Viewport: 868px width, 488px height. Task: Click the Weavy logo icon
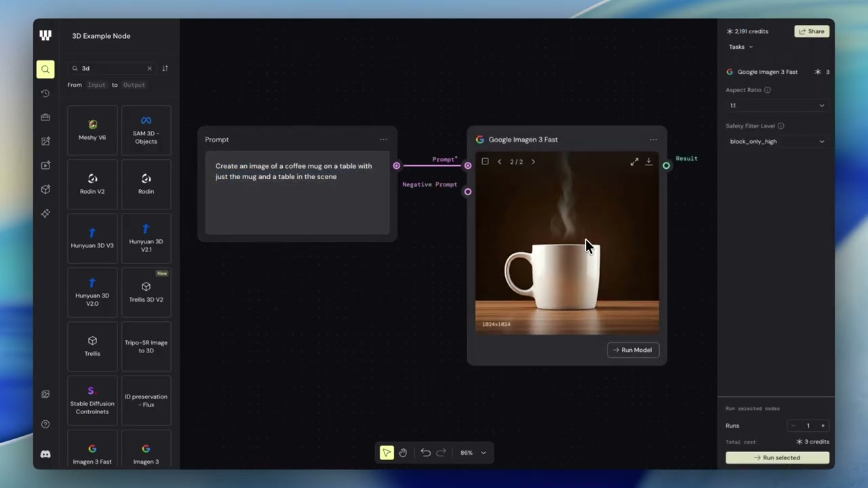tap(45, 35)
